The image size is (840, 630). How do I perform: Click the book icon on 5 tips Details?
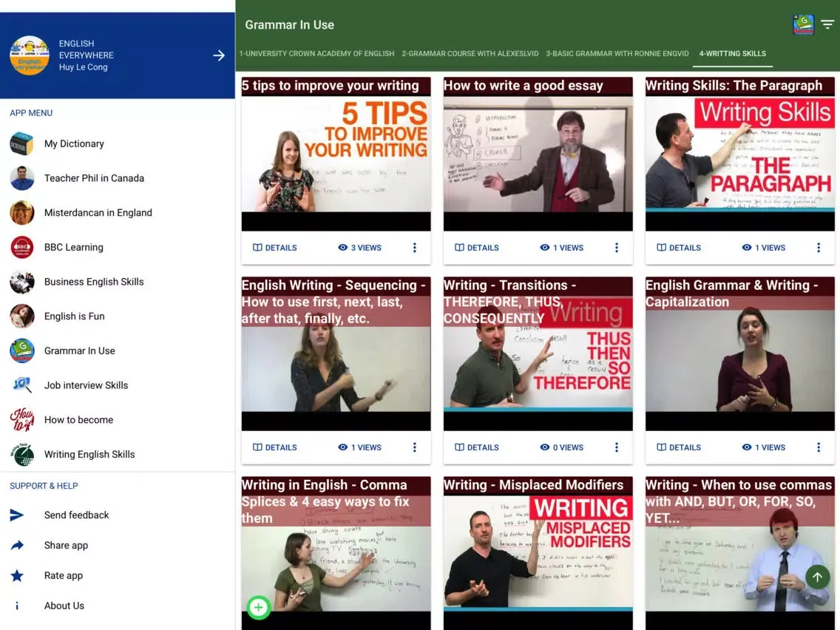257,248
